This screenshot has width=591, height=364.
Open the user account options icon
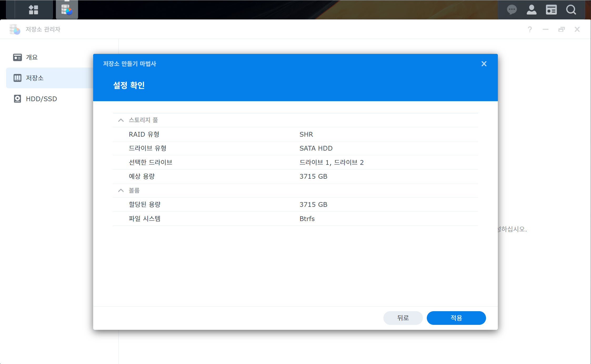pos(531,10)
